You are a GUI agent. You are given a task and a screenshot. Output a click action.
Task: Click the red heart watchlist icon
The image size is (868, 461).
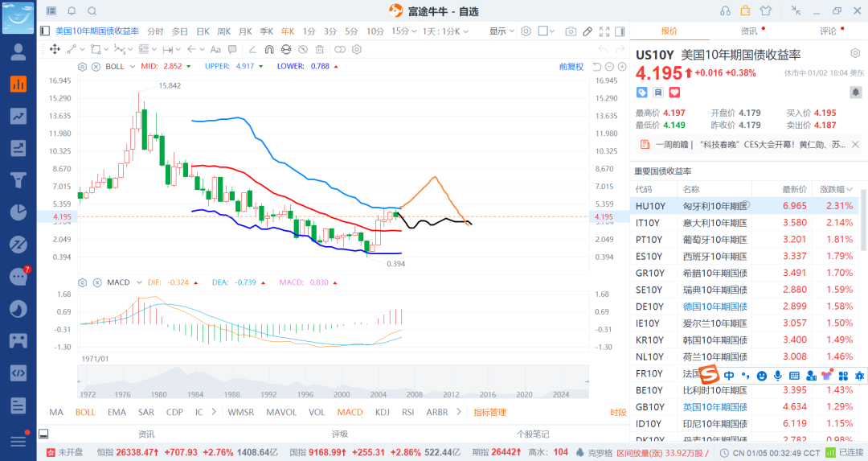[x=674, y=93]
